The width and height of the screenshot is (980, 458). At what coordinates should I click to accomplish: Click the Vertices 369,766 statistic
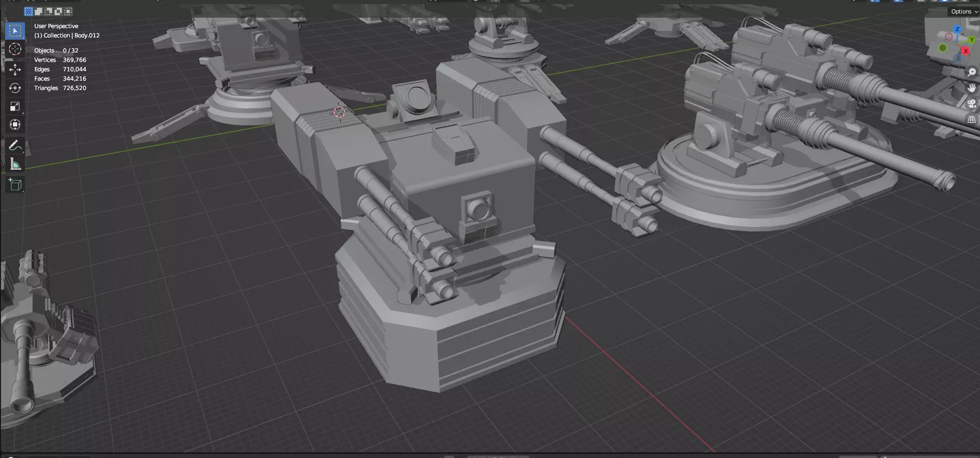coord(60,60)
